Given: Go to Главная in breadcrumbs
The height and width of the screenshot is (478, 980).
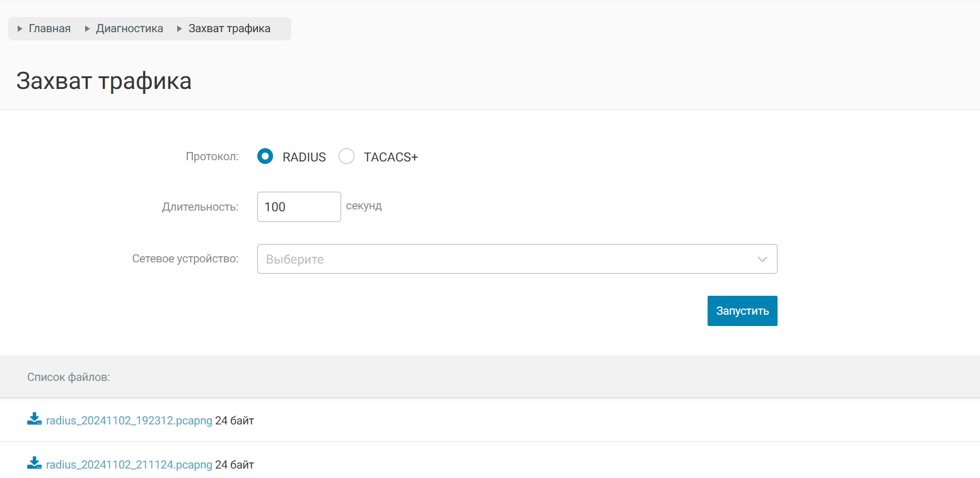Looking at the screenshot, I should [49, 28].
